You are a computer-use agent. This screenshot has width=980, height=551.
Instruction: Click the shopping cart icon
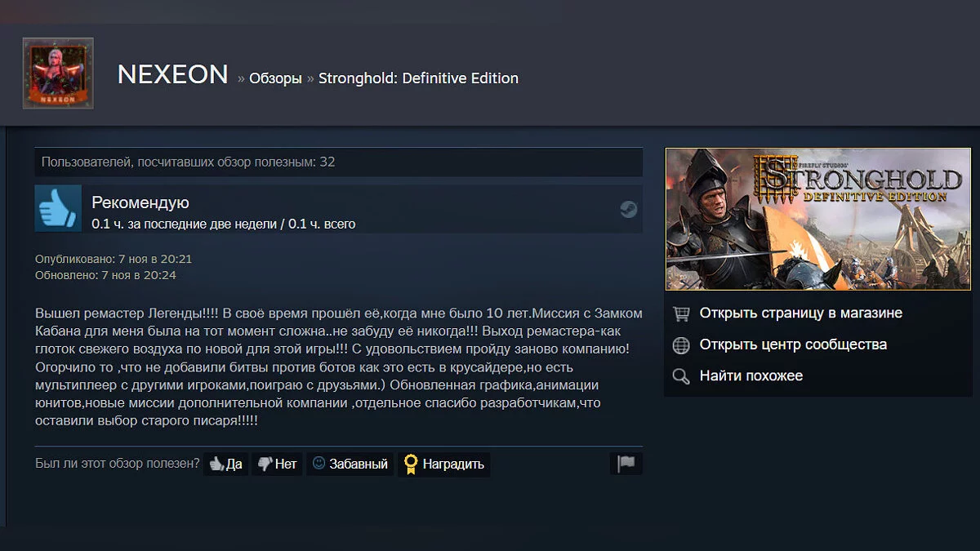point(680,313)
